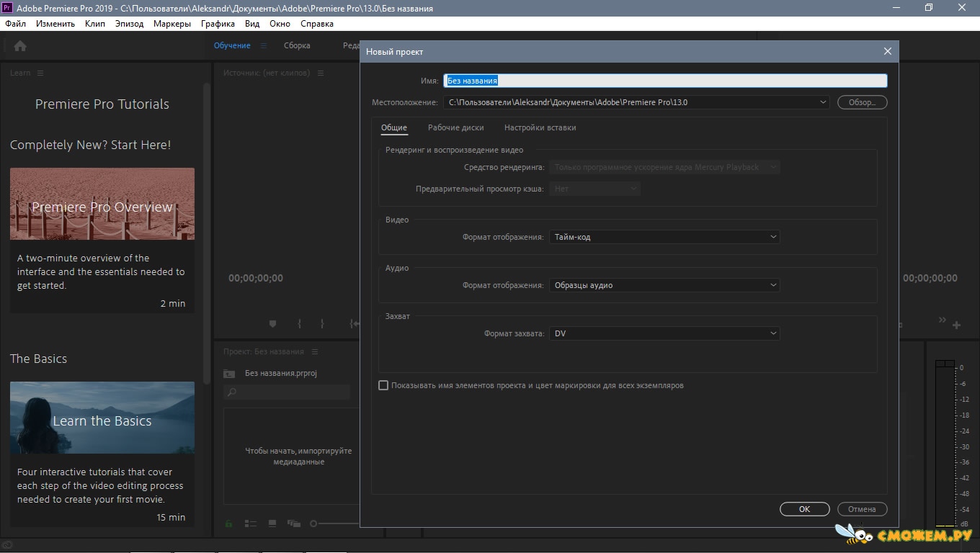Viewport: 980px width, 553px height.
Task: Expand the Местоположение path dropdown
Action: tap(824, 102)
